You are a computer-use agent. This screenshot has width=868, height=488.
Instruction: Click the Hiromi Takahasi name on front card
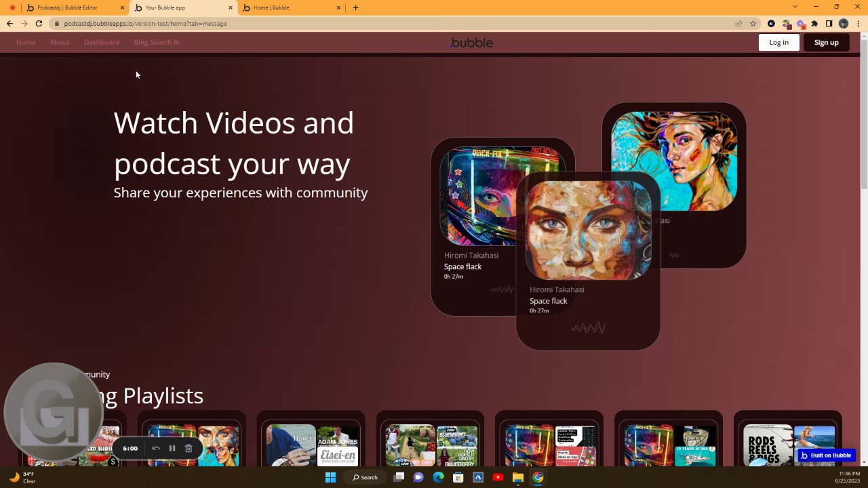coord(557,289)
